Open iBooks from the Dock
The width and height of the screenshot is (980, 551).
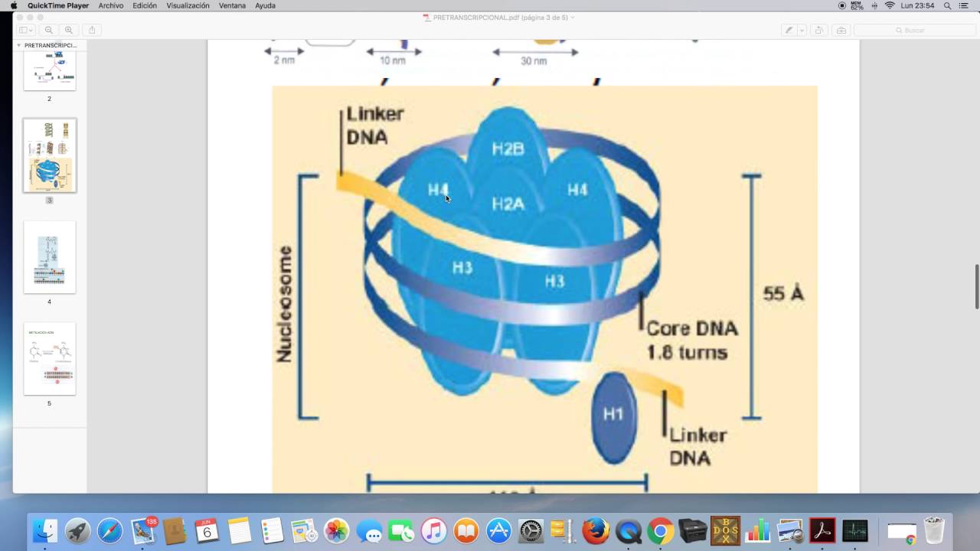click(x=465, y=530)
